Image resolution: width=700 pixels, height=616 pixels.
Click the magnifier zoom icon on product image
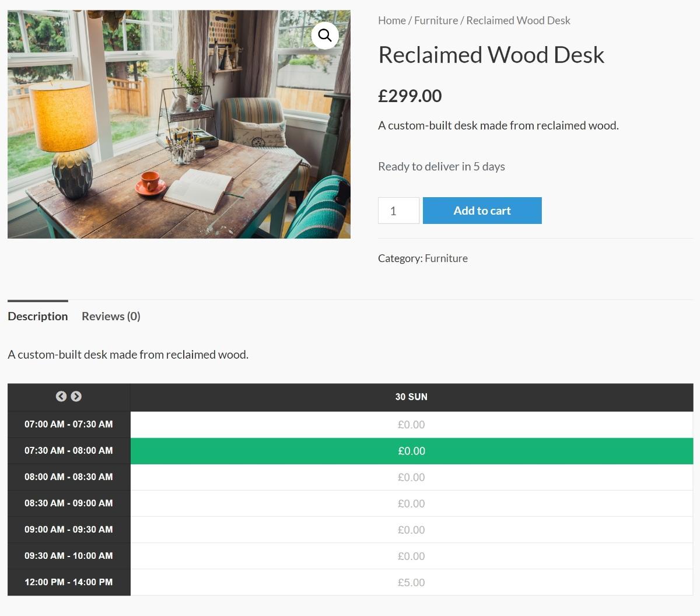[325, 36]
